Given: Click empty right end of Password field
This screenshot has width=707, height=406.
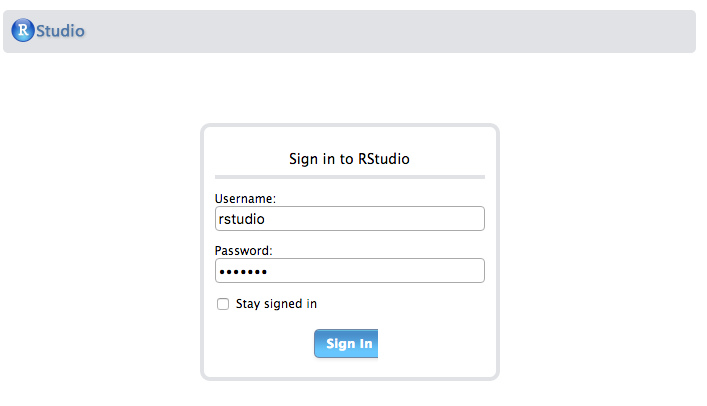Looking at the screenshot, I should point(440,270).
